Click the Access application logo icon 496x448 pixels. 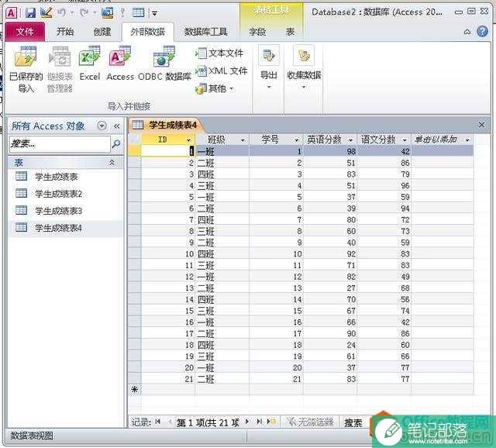click(12, 13)
